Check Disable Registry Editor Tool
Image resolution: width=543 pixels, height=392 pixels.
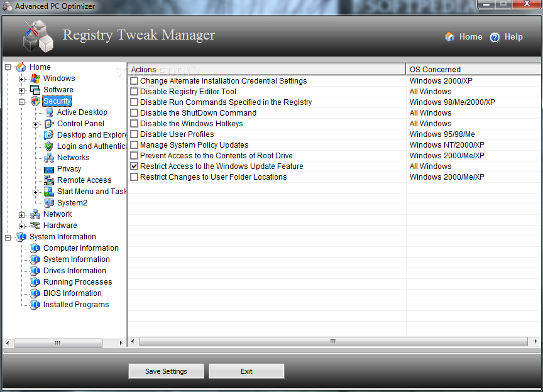pos(134,92)
